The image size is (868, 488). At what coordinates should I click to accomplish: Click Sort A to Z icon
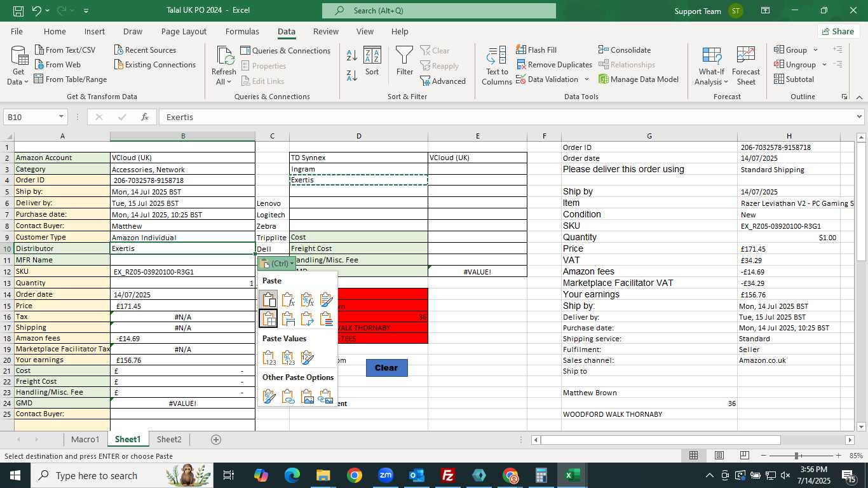click(351, 55)
